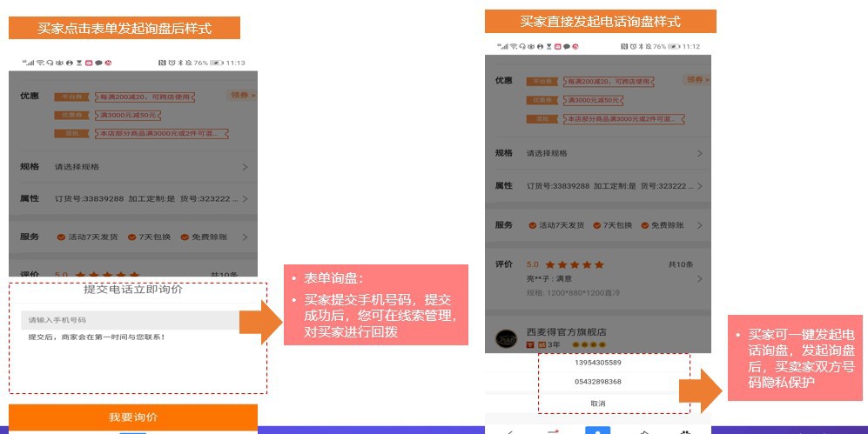Screen dimensions: 868x434
Task: Click Wi-Fi signal icon in form-inquiry status bar
Action: (x=40, y=63)
